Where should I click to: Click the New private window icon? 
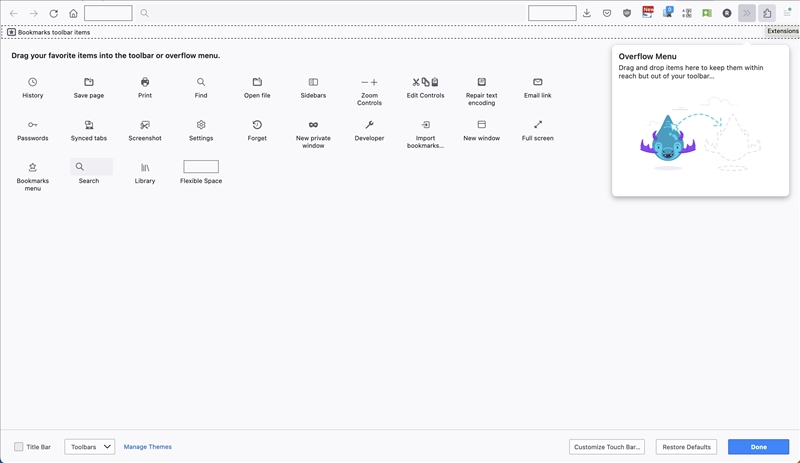click(313, 125)
